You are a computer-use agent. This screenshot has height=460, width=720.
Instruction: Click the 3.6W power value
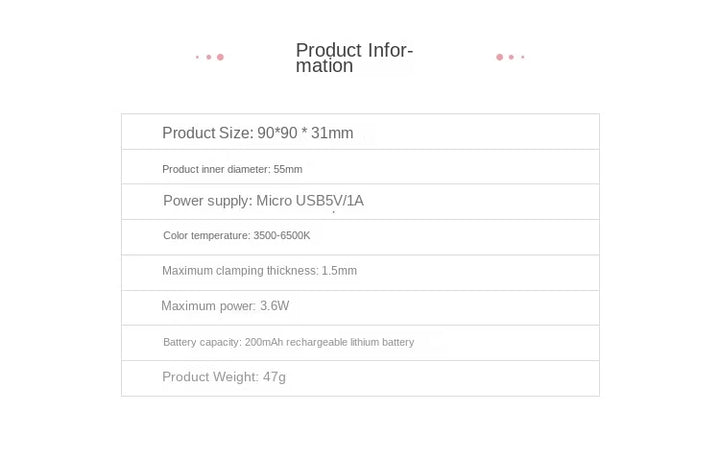[x=275, y=306]
